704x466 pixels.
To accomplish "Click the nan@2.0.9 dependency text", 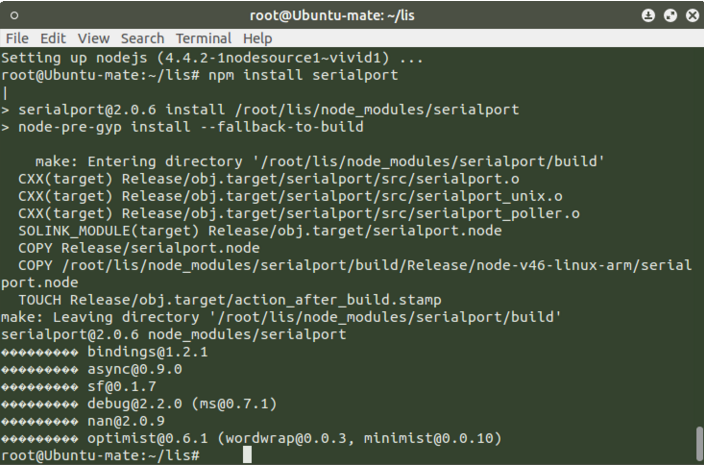I will tap(126, 421).
